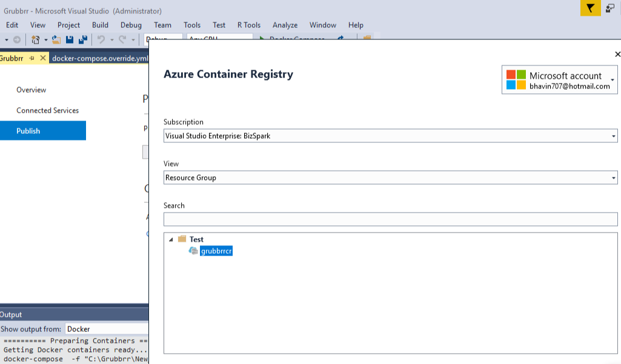
Task: Open the Team menu
Action: click(x=162, y=25)
